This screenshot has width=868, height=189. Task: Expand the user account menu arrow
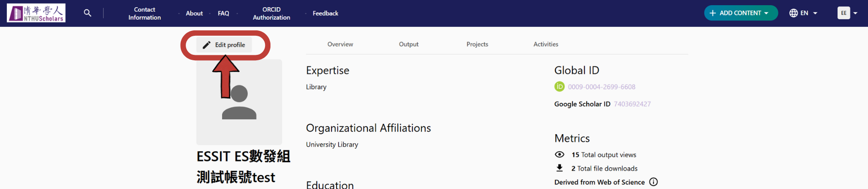tap(855, 13)
